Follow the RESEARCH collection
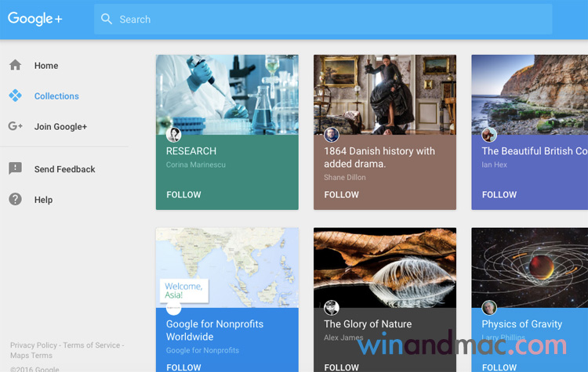588x372 pixels. coord(183,195)
